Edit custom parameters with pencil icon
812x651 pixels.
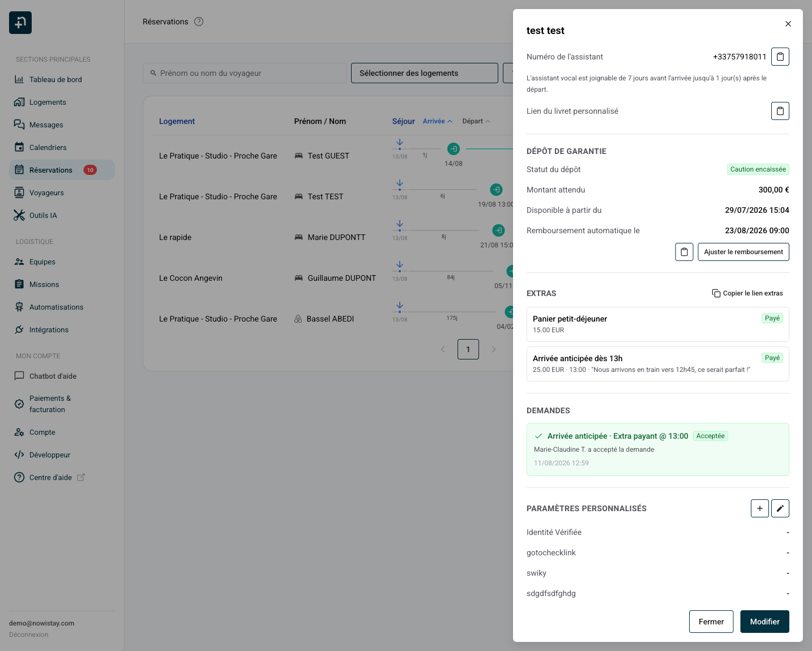[x=780, y=508]
